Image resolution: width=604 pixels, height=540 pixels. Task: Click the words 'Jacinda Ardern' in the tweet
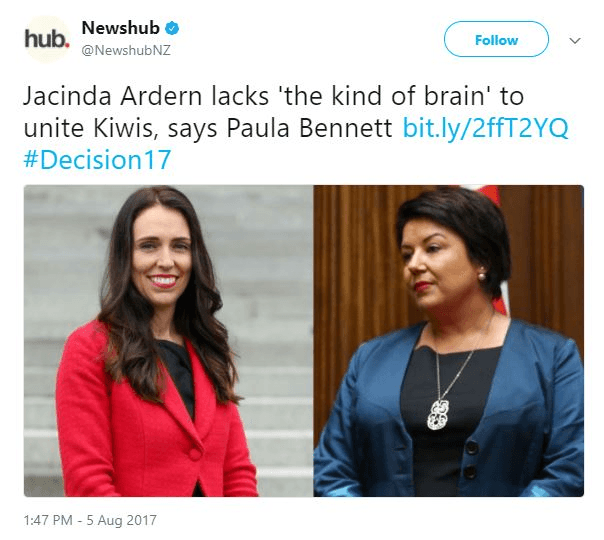point(112,96)
